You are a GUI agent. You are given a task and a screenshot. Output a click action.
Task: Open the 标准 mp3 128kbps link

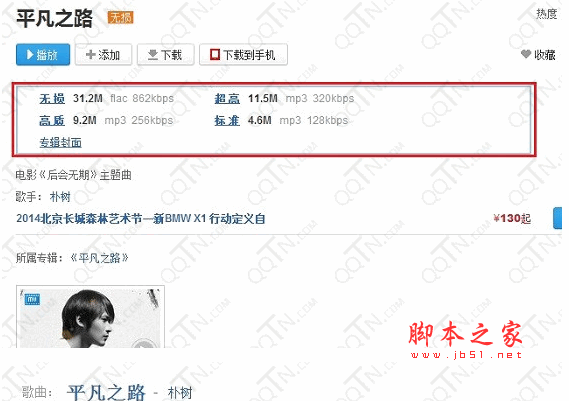pos(227,120)
